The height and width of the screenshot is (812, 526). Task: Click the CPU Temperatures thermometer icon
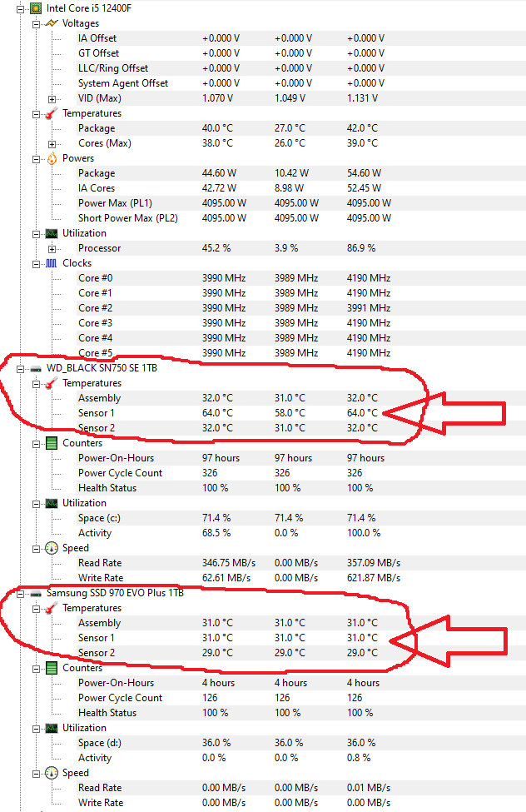[x=52, y=113]
